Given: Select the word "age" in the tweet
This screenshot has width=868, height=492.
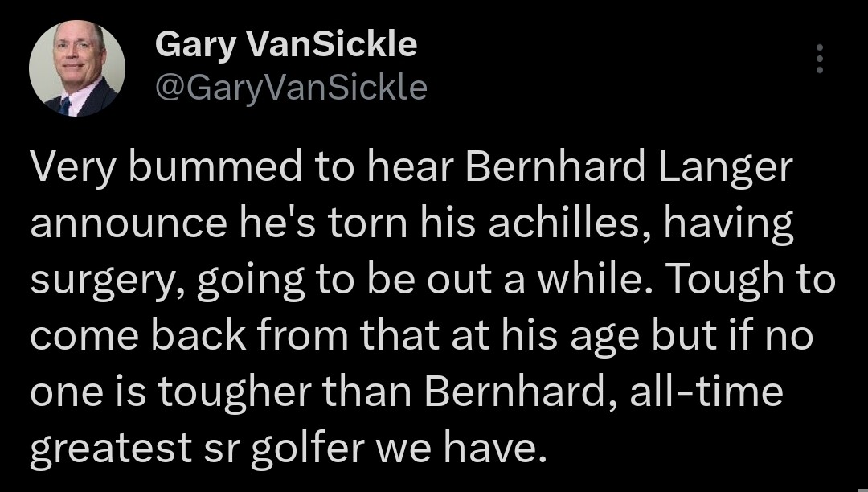Looking at the screenshot, I should pos(605,338).
